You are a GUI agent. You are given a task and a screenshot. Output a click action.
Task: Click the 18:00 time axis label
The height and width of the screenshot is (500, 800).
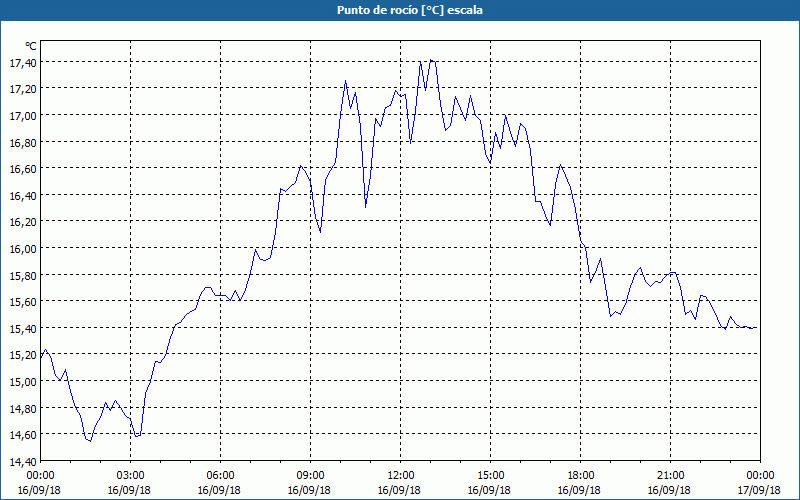coord(581,476)
